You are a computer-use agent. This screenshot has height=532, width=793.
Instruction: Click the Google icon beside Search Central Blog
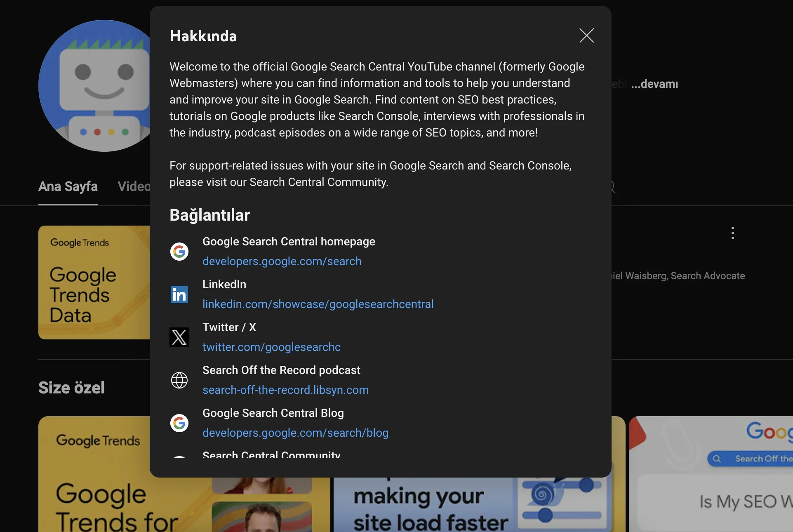click(x=179, y=423)
